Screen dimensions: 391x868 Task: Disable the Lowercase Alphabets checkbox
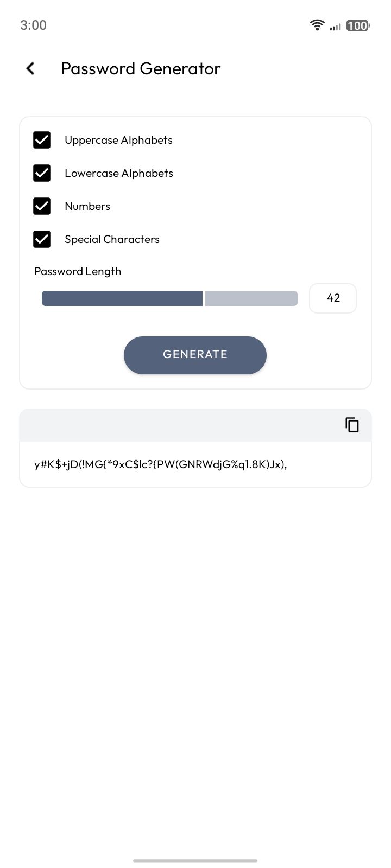[x=42, y=173]
